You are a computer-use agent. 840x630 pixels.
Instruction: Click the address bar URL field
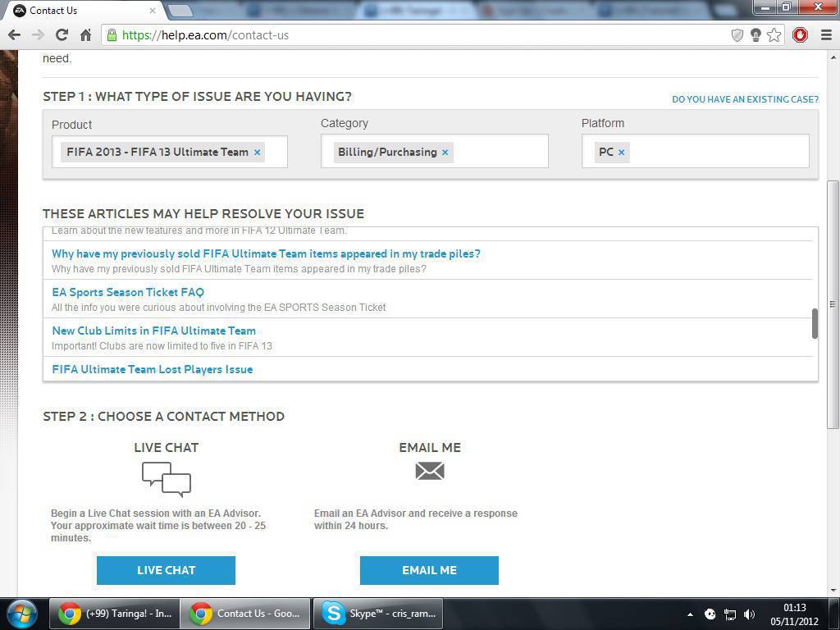point(418,35)
